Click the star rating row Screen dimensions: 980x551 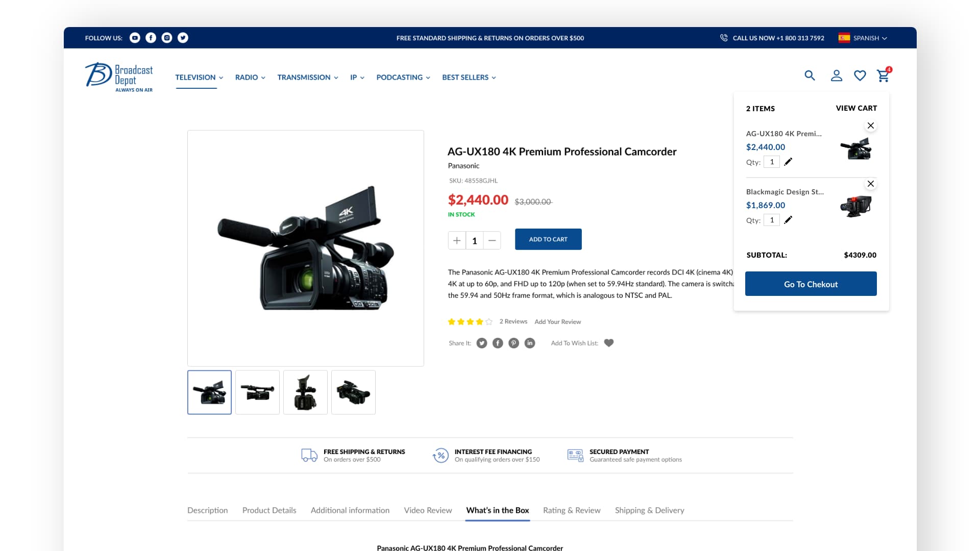[470, 322]
